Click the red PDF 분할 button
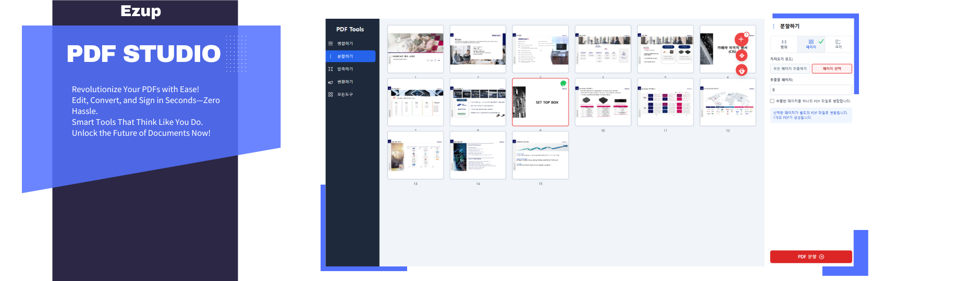The image size is (980, 281). click(x=811, y=257)
